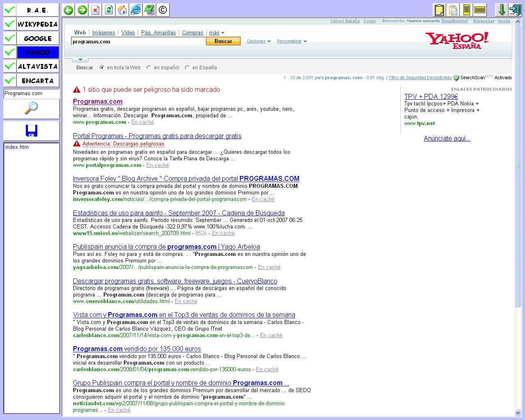525x420 pixels.
Task: Click the Yahoo! España logo
Action: coord(457,40)
